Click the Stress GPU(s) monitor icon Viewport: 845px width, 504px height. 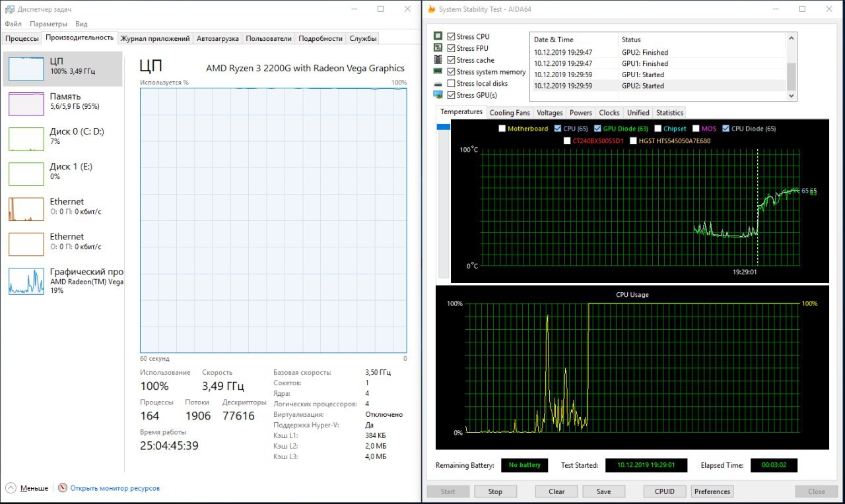pyautogui.click(x=438, y=95)
